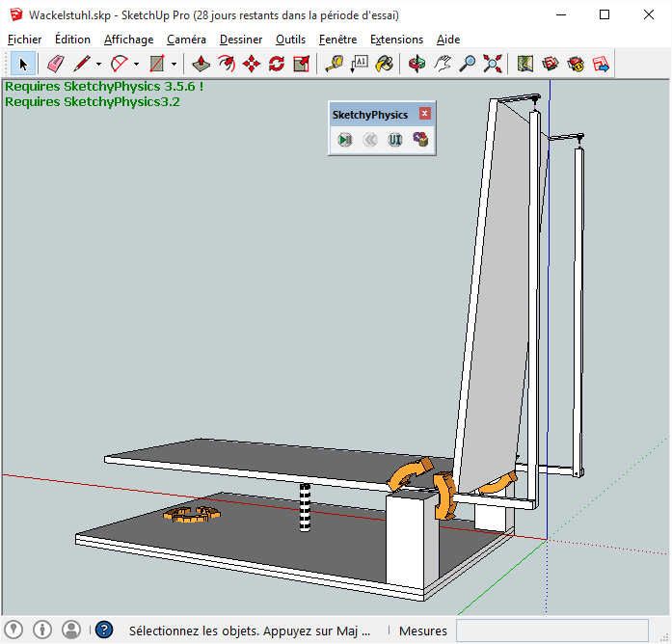
Task: Open the Extension Warehouse icon
Action: pos(576,64)
